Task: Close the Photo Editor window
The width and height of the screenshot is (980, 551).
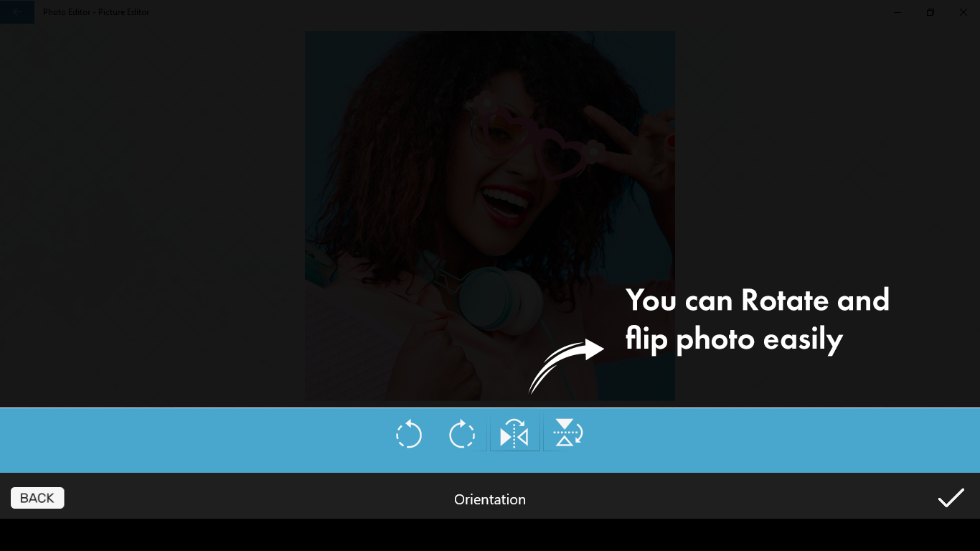Action: point(963,12)
